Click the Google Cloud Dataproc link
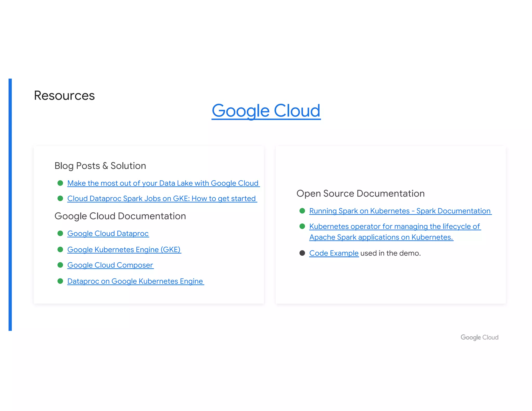Viewport: 532px width, 411px height. click(x=108, y=233)
